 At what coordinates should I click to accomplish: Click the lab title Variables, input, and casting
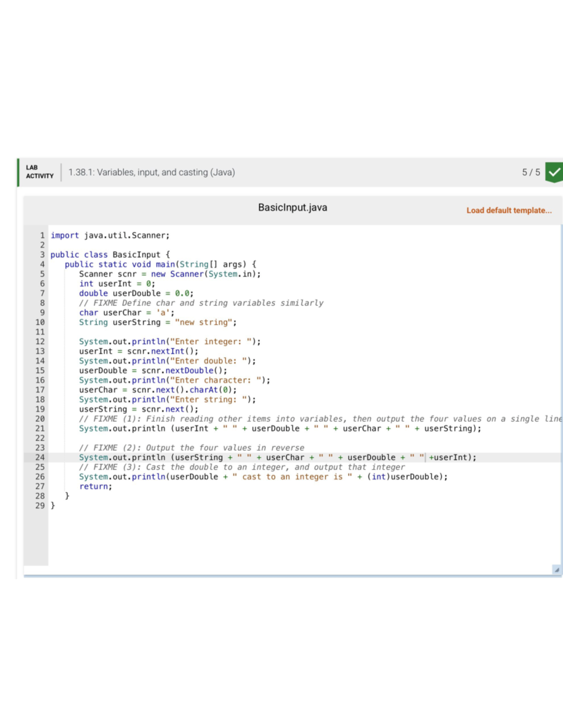(152, 172)
